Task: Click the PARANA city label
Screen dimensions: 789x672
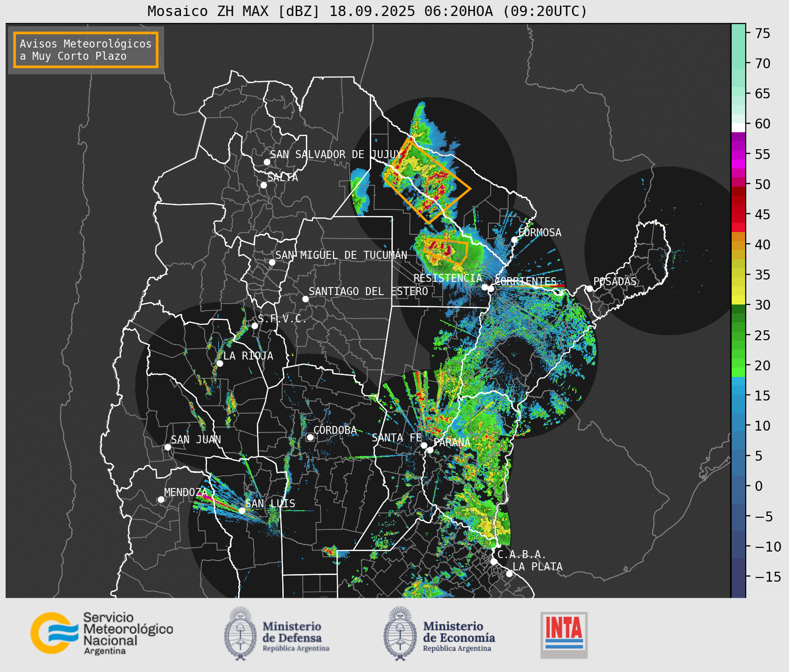Action: [452, 442]
